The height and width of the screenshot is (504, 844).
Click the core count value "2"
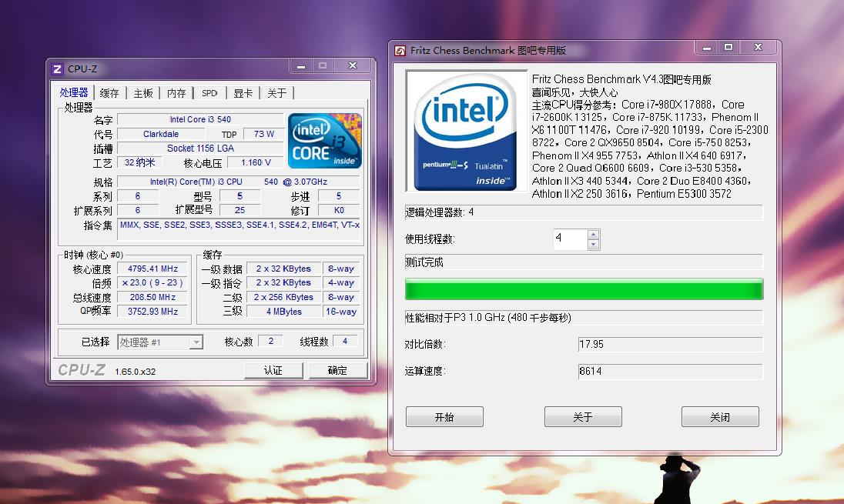(271, 341)
